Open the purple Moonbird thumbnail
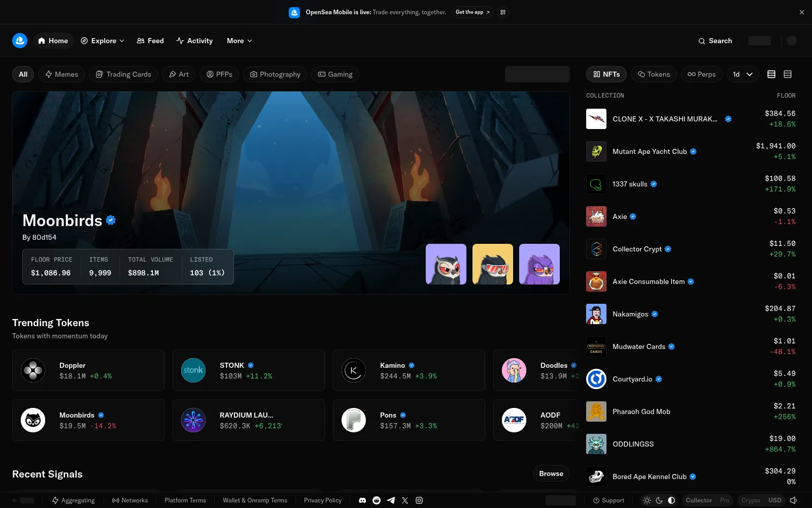The height and width of the screenshot is (508, 812). [x=539, y=264]
